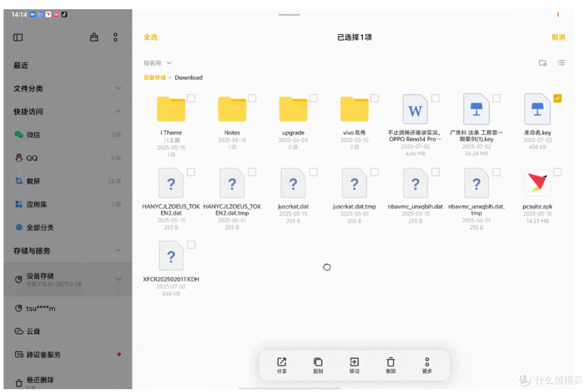Check the juscrkat.dat checkbox
The height and width of the screenshot is (392, 588).
pyautogui.click(x=313, y=172)
